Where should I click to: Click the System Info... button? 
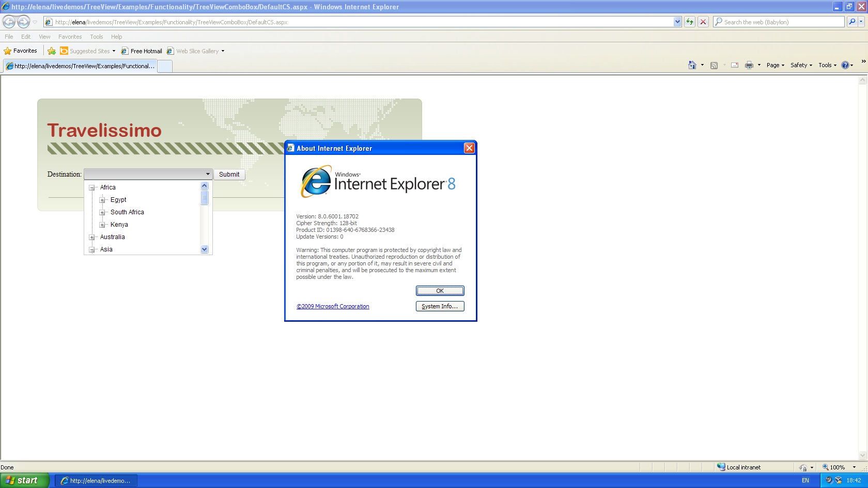(x=440, y=306)
